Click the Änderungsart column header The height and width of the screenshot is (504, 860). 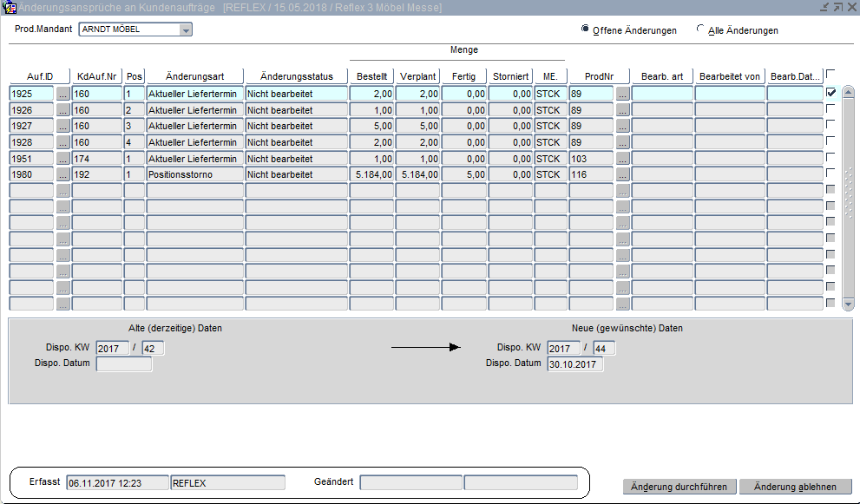pos(194,76)
